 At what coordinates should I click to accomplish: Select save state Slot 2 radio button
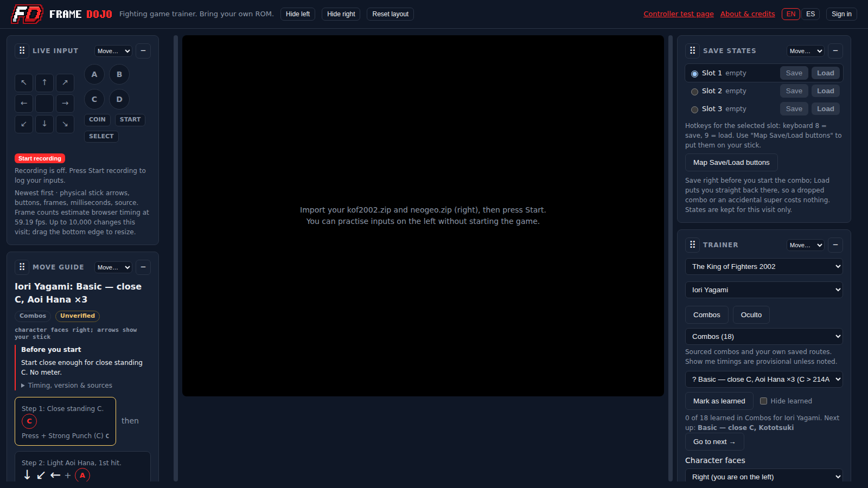pyautogui.click(x=694, y=92)
